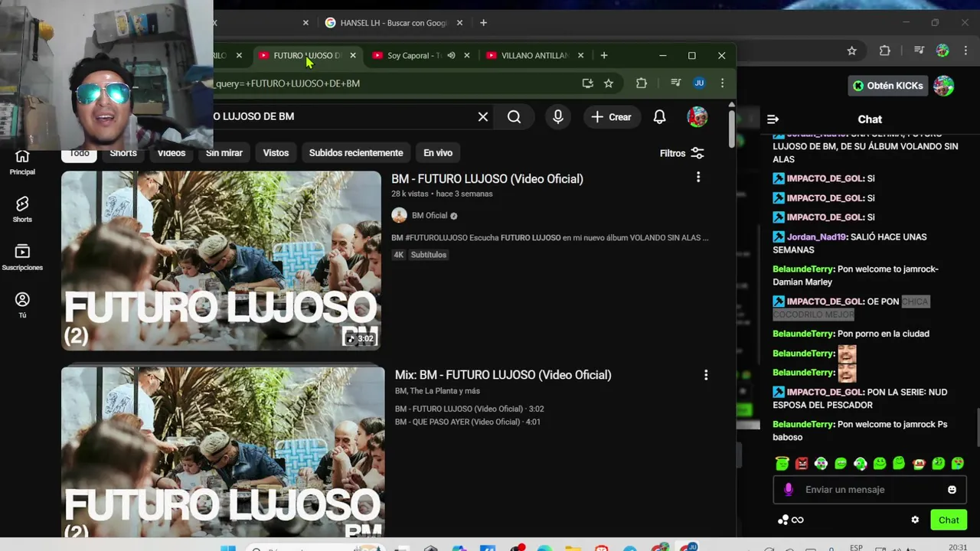The width and height of the screenshot is (980, 551).
Task: Click YouTube results page scrollbar
Action: pos(732,129)
